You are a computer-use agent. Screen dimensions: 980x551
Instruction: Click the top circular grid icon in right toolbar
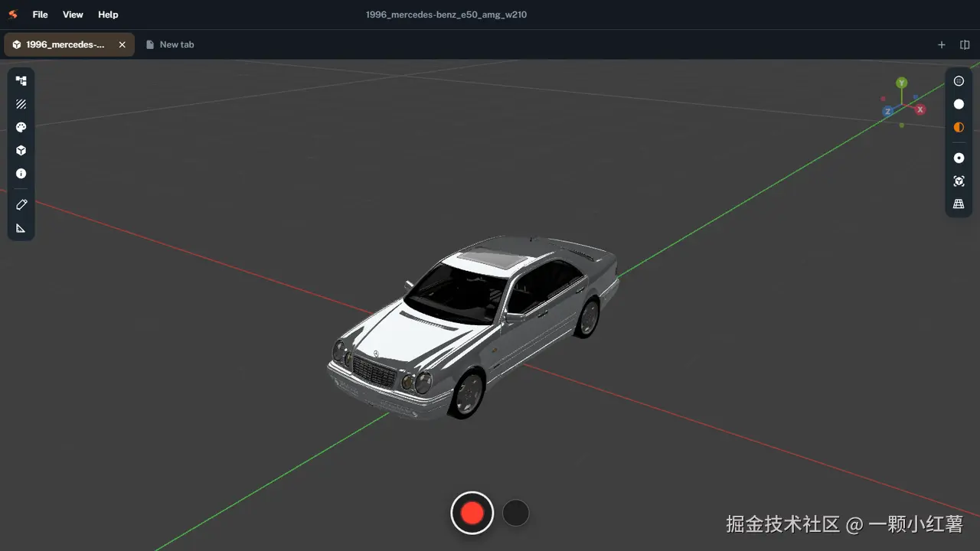click(959, 81)
